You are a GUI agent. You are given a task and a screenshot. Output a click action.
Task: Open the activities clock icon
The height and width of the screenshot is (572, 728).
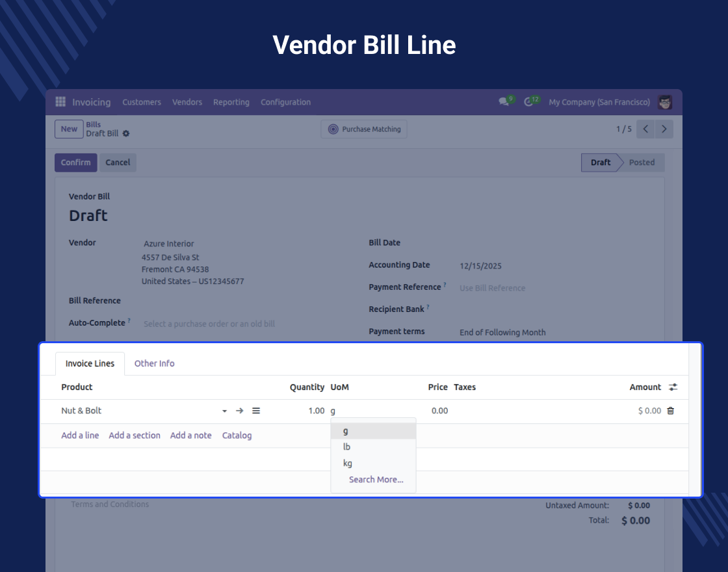pos(528,102)
